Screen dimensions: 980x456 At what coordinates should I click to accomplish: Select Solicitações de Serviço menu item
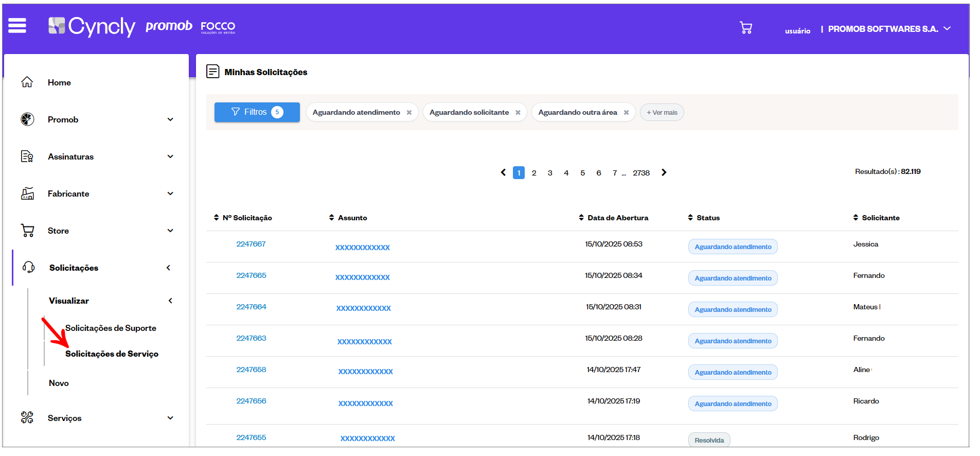pos(112,354)
